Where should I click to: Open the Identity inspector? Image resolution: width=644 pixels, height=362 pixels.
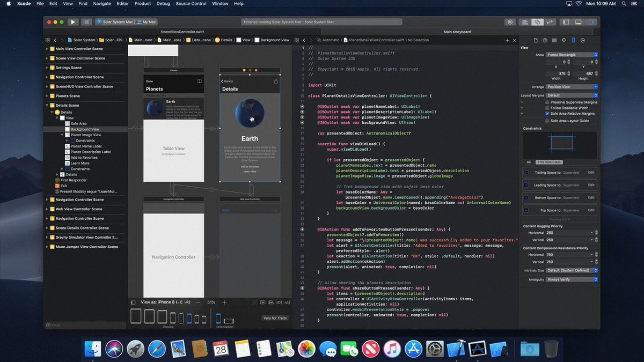pyautogui.click(x=554, y=40)
